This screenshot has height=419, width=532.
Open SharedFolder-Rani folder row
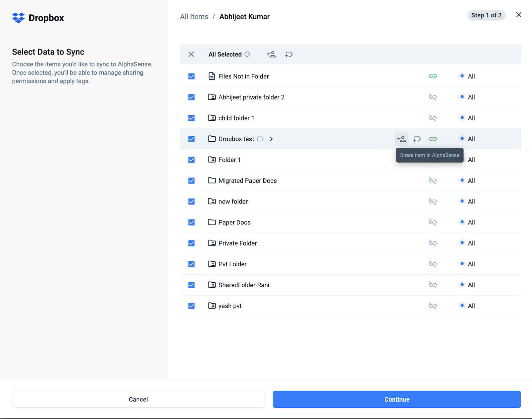pos(243,285)
